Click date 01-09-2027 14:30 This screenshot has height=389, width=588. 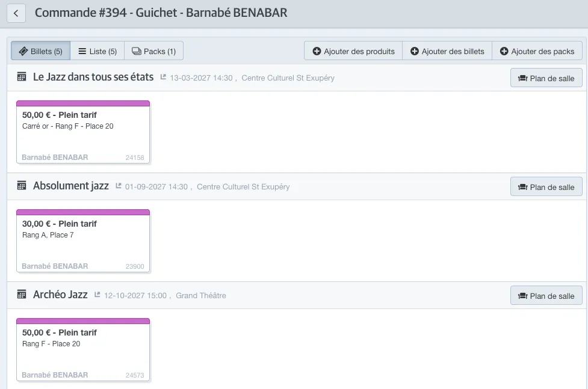coord(156,186)
